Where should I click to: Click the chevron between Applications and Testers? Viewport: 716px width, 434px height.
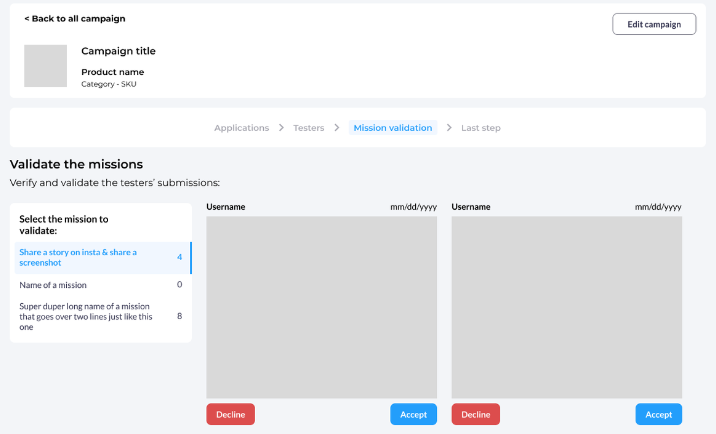(x=281, y=128)
